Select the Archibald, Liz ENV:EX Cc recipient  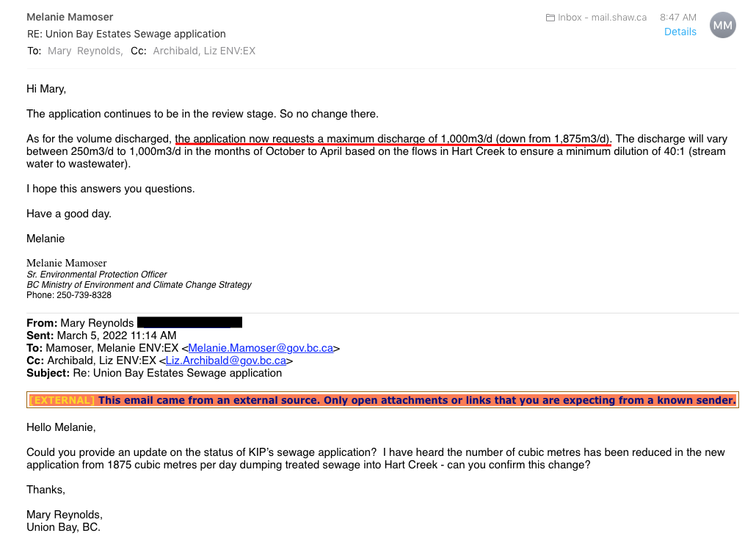[204, 51]
